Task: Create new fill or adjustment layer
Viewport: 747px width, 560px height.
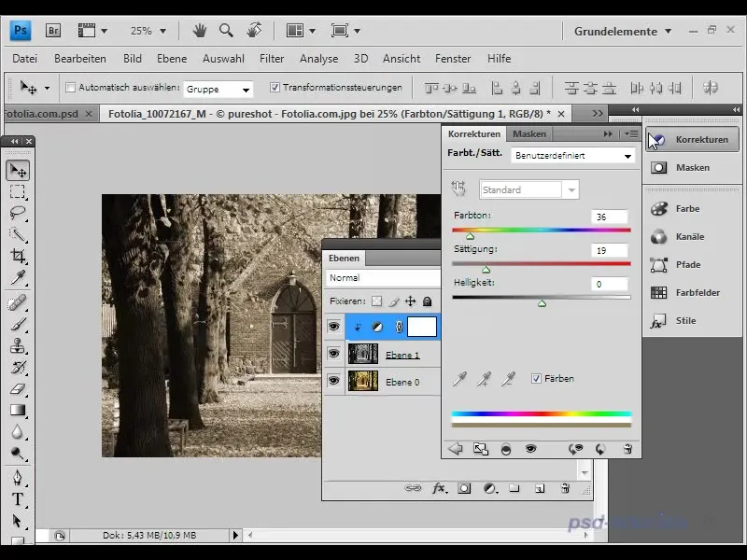Action: click(489, 488)
